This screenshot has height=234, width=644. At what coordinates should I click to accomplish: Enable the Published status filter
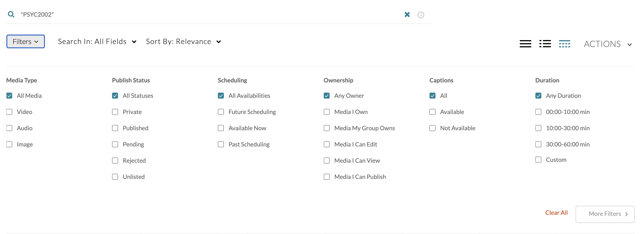(115, 128)
